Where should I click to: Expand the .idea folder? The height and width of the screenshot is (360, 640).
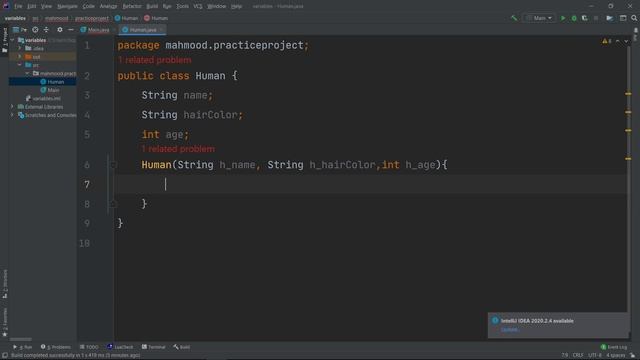20,48
